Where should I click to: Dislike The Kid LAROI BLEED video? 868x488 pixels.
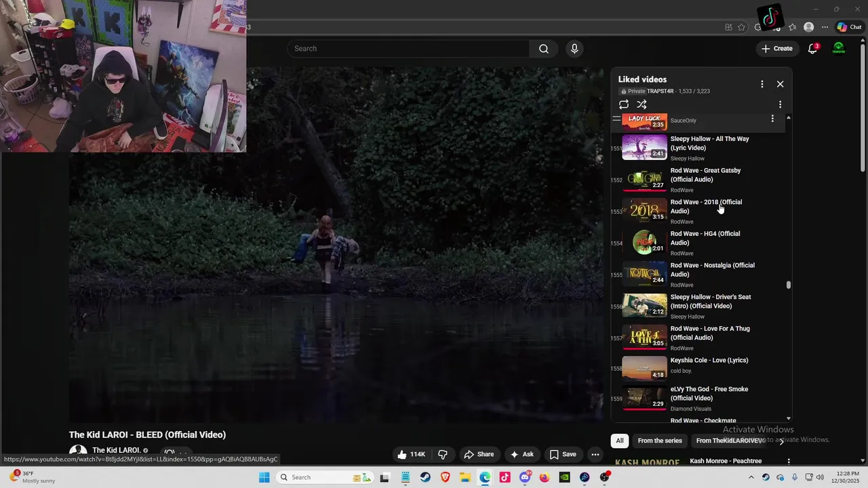pyautogui.click(x=443, y=454)
